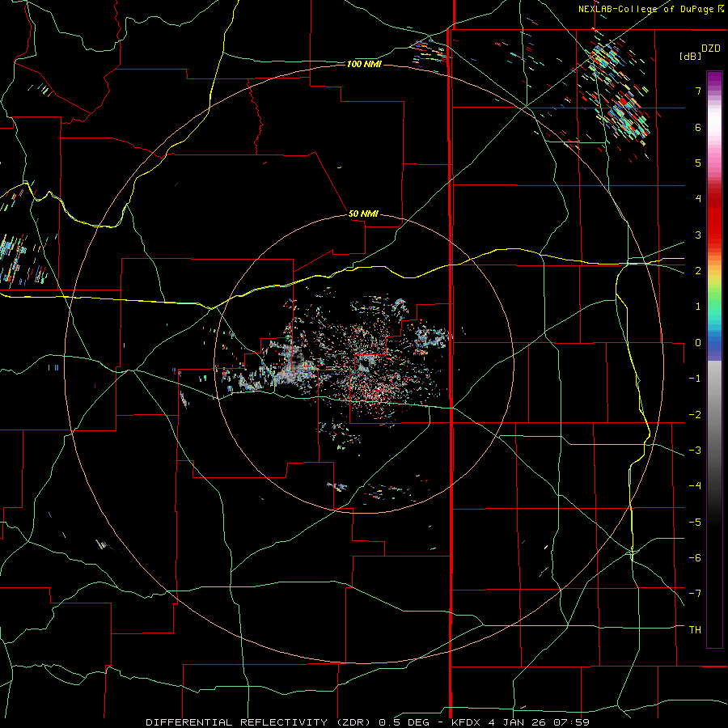Click the colorbar value label '2'
The width and height of the screenshot is (728, 728).
(698, 271)
